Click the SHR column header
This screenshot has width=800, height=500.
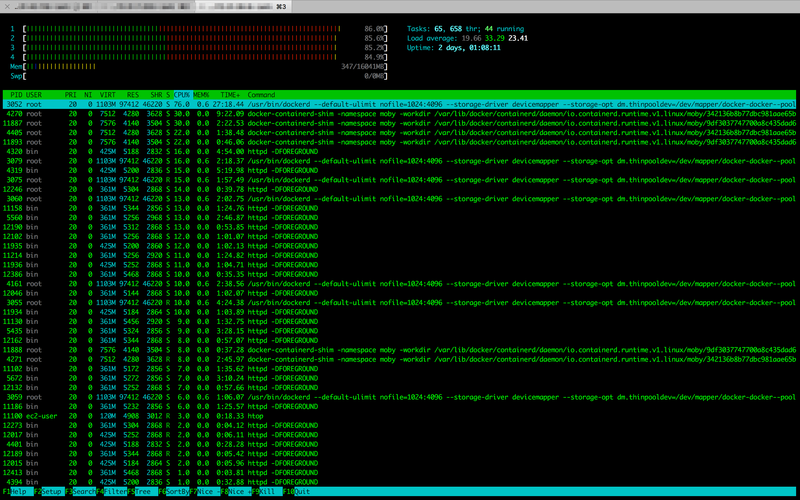pos(156,95)
